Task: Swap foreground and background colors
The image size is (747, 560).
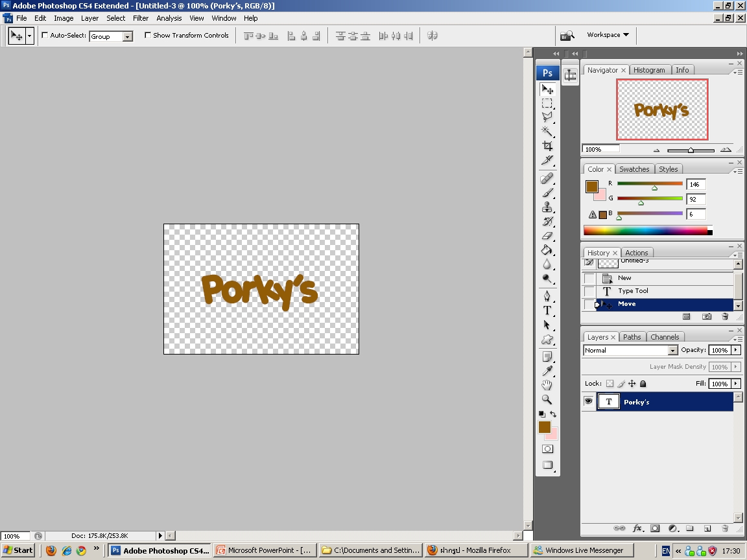Action: [x=553, y=414]
